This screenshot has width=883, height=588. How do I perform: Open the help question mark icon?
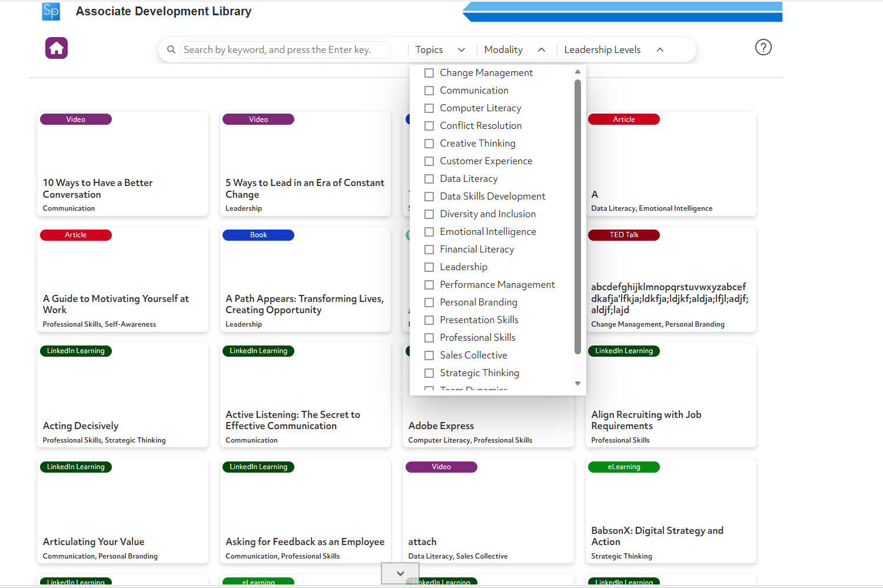tap(763, 47)
